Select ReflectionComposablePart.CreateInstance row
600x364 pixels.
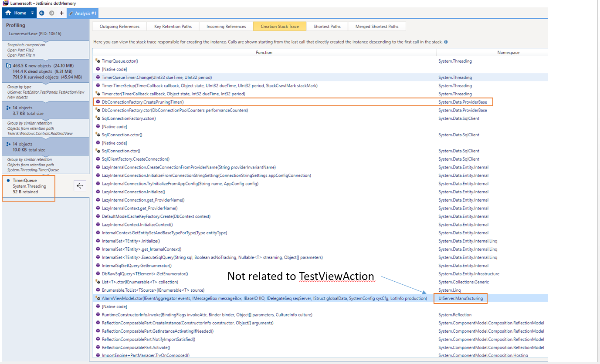(320, 323)
